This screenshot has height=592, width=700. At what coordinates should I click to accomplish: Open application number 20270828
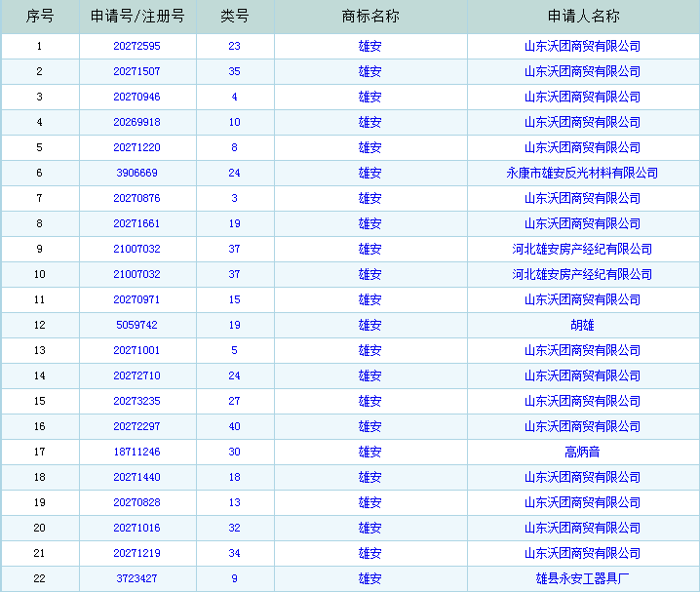tap(136, 502)
